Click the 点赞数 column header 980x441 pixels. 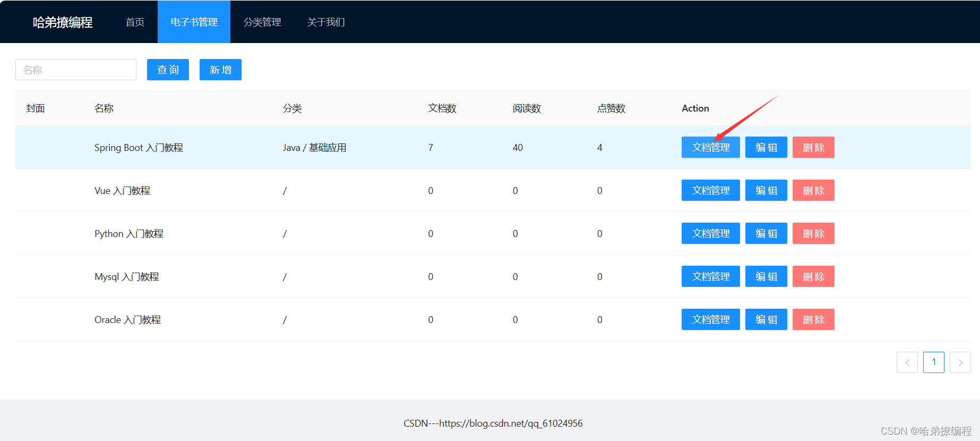[x=611, y=108]
